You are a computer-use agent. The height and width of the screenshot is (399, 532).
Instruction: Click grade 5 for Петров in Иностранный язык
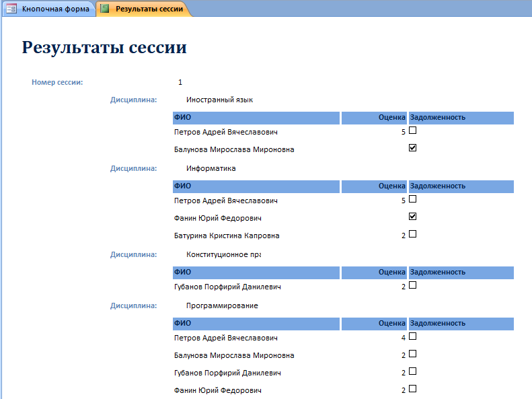(404, 133)
